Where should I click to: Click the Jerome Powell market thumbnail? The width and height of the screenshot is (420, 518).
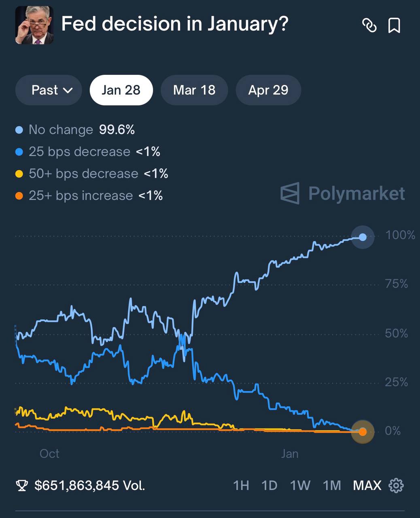(34, 25)
